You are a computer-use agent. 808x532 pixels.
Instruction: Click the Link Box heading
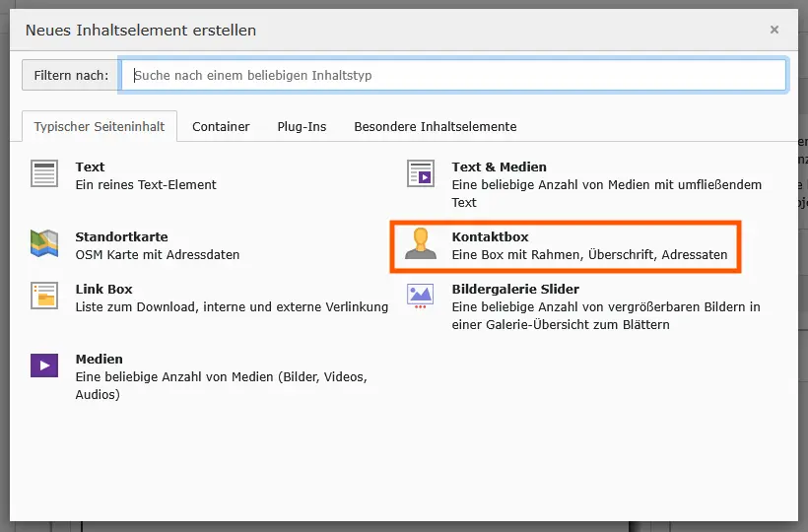(104, 289)
